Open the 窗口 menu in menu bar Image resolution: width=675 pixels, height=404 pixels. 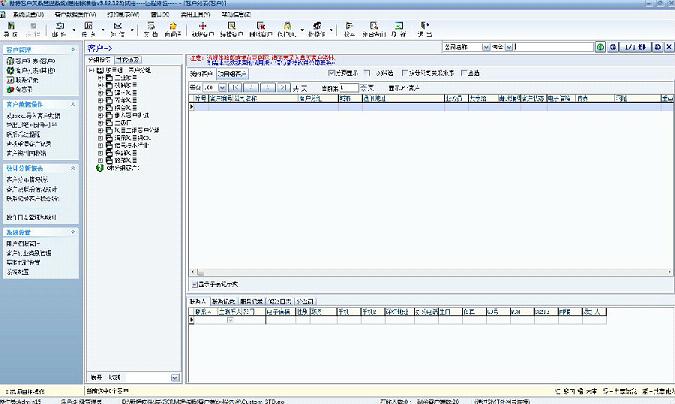(160, 14)
